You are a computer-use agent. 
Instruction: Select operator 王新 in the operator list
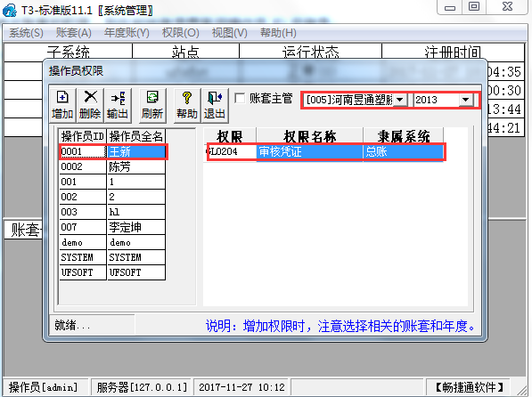click(x=136, y=151)
